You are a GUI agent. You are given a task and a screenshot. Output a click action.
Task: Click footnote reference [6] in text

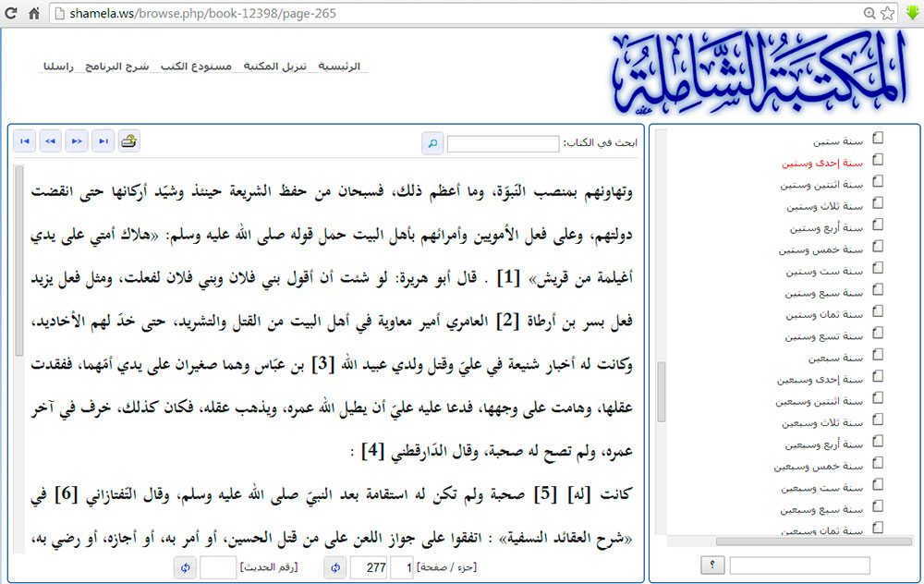click(x=66, y=493)
